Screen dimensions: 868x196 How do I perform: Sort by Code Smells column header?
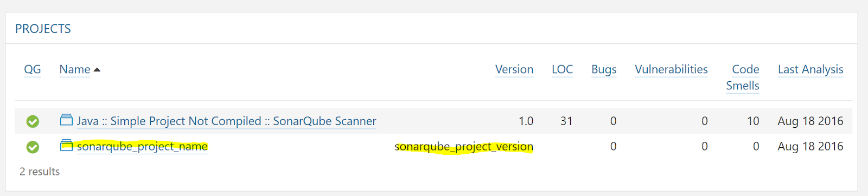point(743,77)
